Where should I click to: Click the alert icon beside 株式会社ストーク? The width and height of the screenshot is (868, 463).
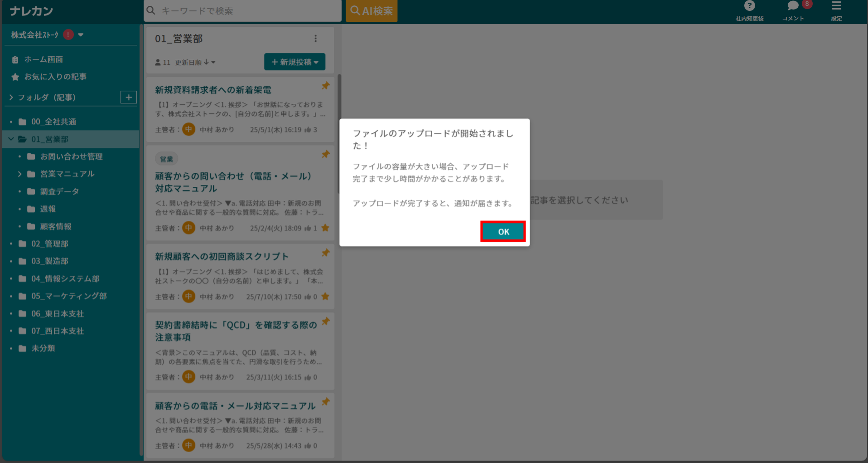coord(68,34)
